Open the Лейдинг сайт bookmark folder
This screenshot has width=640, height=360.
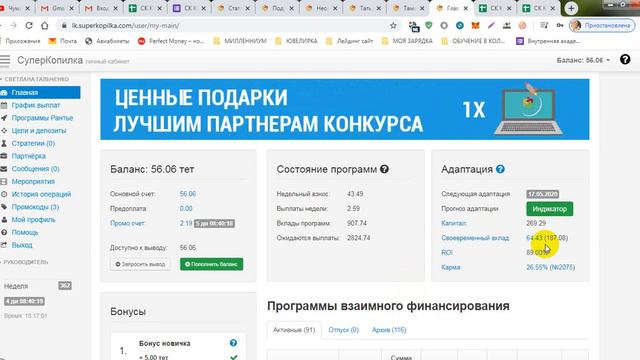click(x=349, y=41)
